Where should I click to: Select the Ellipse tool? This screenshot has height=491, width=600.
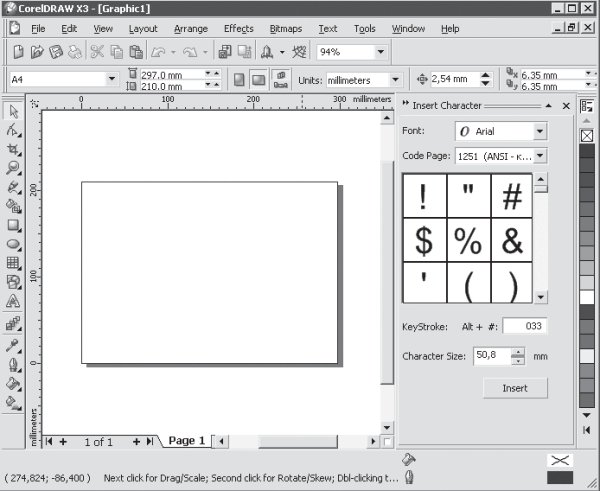(13, 244)
